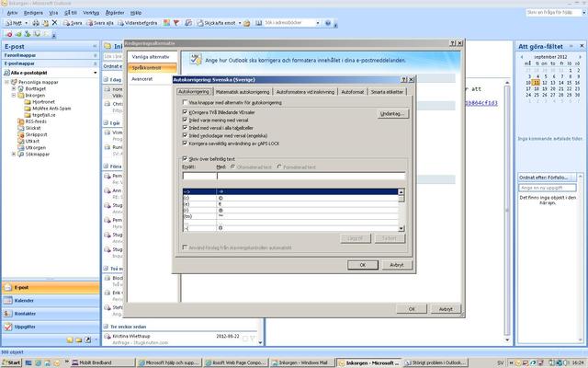Click the Skicka/ta emot send-receive button
This screenshot has height=368, width=588.
(217, 23)
